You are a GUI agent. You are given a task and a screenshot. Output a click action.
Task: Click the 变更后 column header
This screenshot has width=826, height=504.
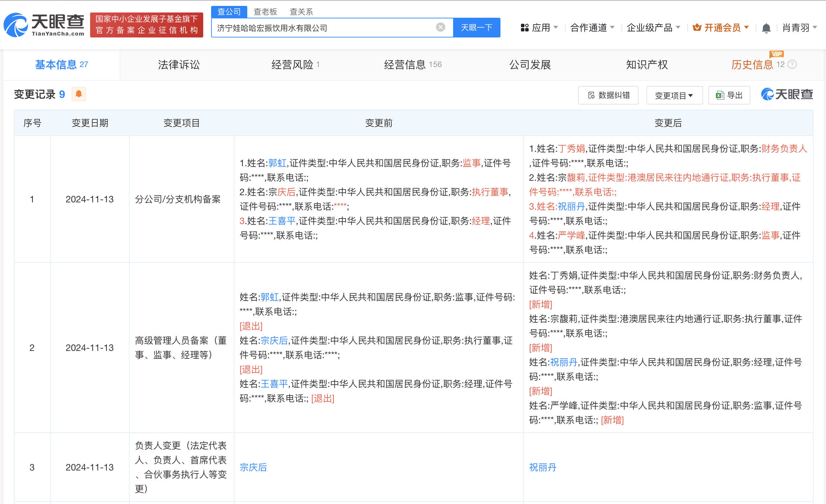coord(668,123)
